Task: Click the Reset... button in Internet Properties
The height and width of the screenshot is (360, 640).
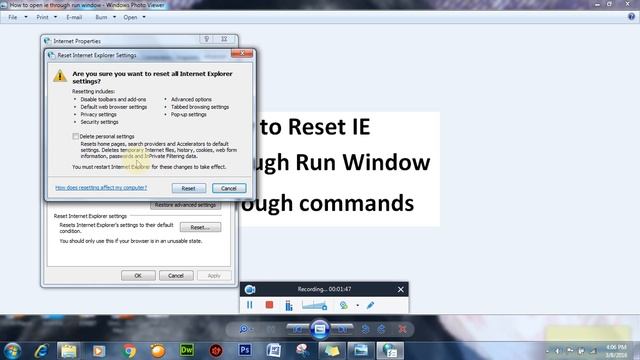Action: 200,227
